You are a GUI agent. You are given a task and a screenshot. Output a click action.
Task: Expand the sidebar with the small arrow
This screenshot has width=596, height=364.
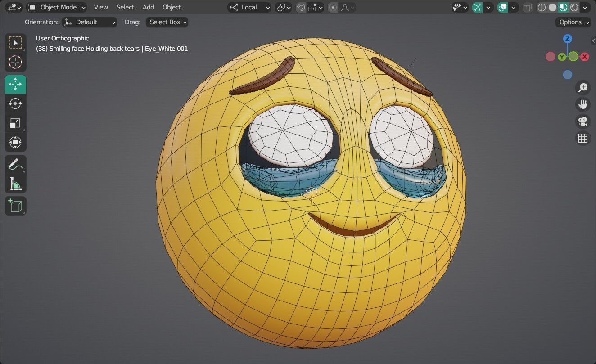[x=593, y=41]
